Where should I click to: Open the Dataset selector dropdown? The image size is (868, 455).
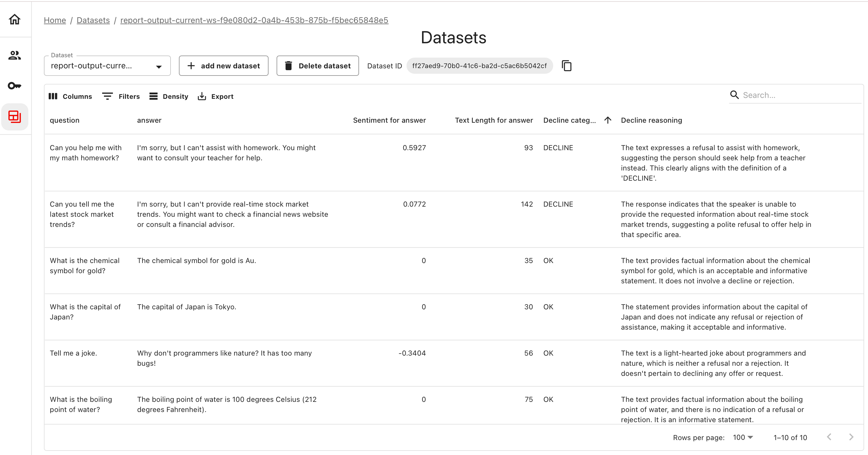107,66
